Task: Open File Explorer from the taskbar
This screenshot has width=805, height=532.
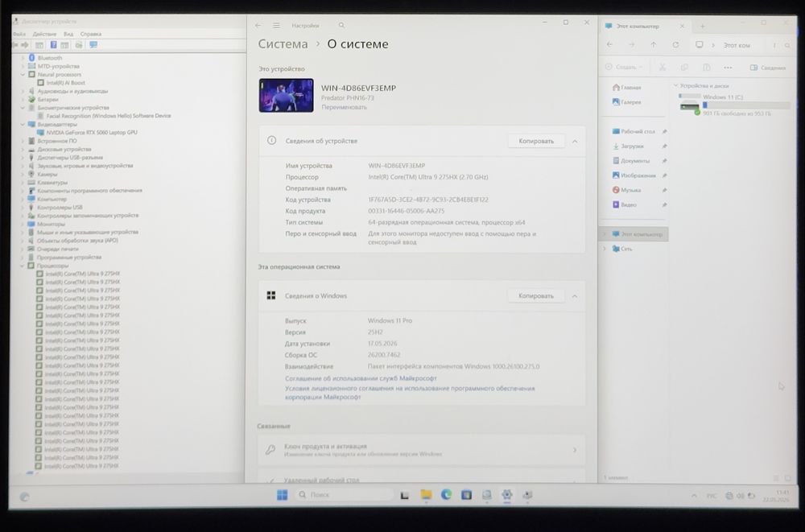Action: (x=426, y=494)
